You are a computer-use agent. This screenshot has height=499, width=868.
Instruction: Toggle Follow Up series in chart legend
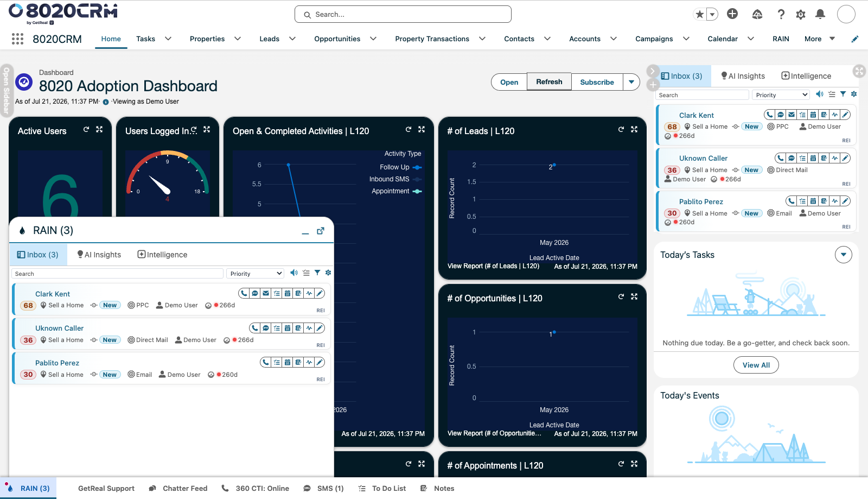tap(400, 167)
